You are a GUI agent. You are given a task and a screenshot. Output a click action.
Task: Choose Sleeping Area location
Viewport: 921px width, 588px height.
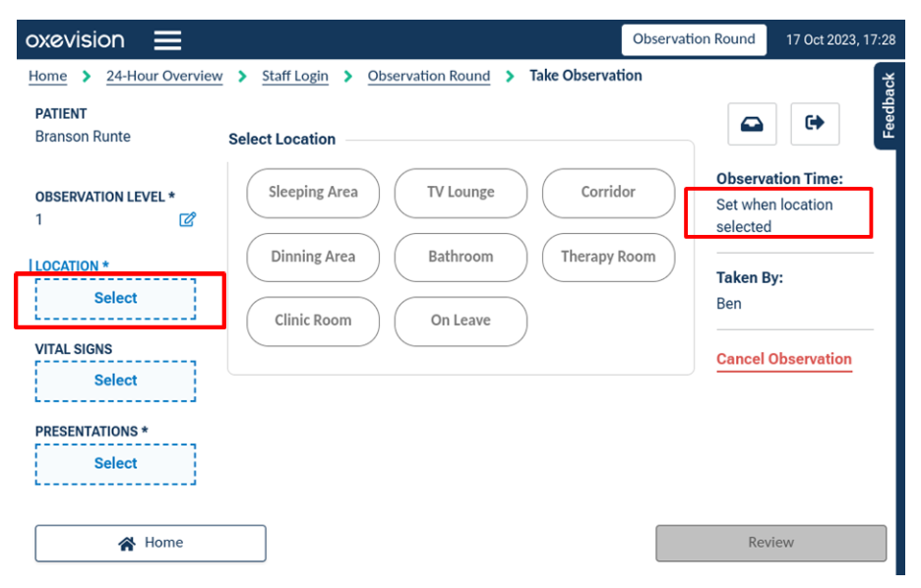click(x=313, y=193)
